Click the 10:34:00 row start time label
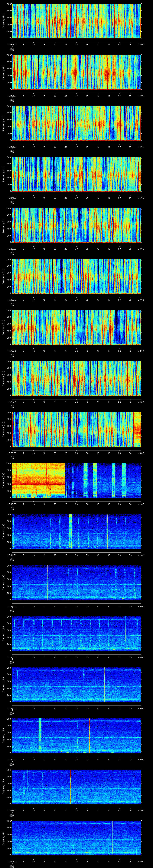Viewport: 153px width, 868px height. tap(12, 197)
